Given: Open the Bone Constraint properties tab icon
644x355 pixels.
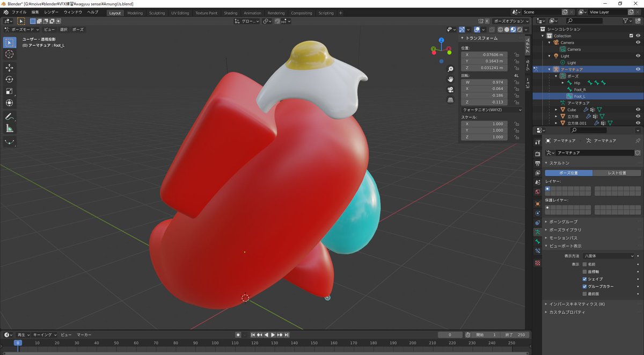Looking at the screenshot, I should (538, 251).
